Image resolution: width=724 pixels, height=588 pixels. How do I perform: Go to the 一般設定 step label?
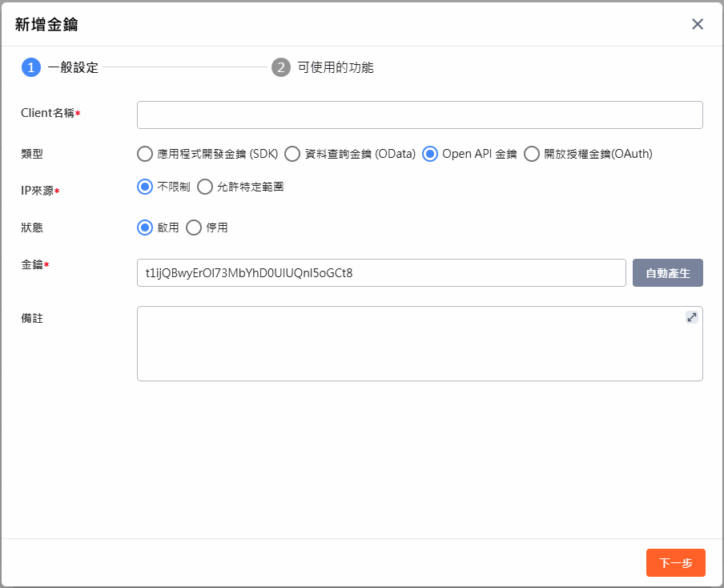point(73,67)
